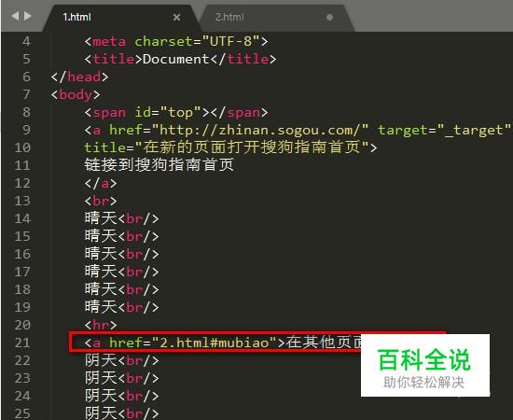Click line number 4 in gutter
This screenshot has height=420, width=513.
[26, 42]
